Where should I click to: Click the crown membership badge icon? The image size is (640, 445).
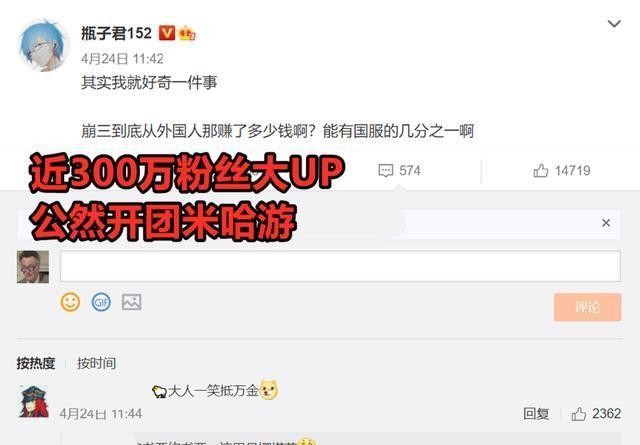coord(187,33)
